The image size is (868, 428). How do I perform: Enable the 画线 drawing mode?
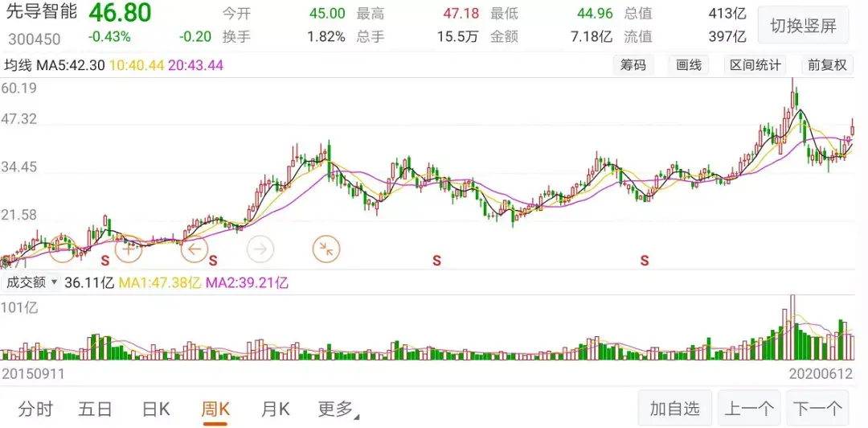pyautogui.click(x=689, y=65)
